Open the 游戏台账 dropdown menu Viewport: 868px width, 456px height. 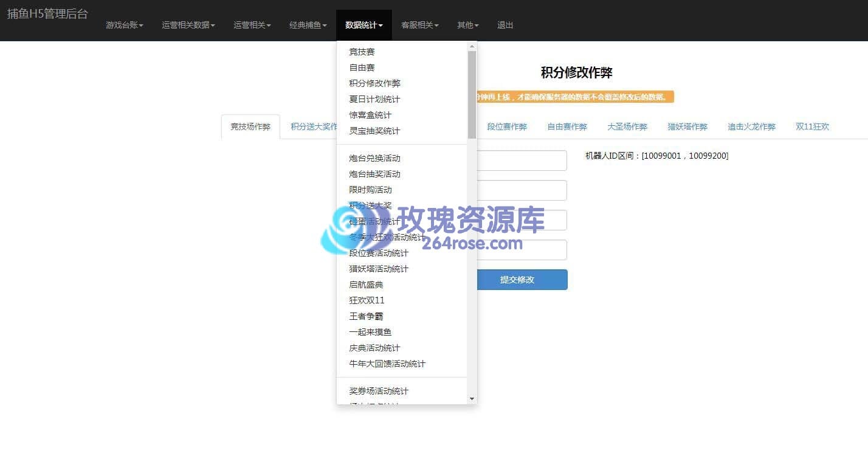coord(125,25)
